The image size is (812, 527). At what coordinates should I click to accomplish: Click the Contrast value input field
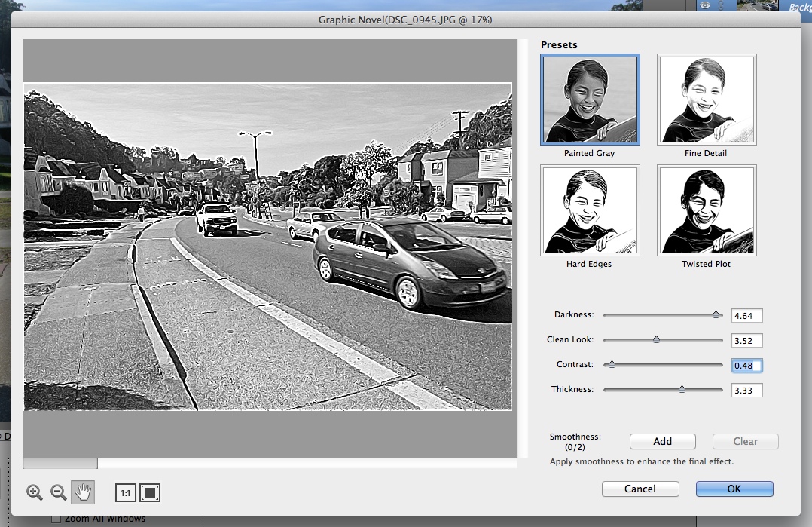pyautogui.click(x=746, y=366)
